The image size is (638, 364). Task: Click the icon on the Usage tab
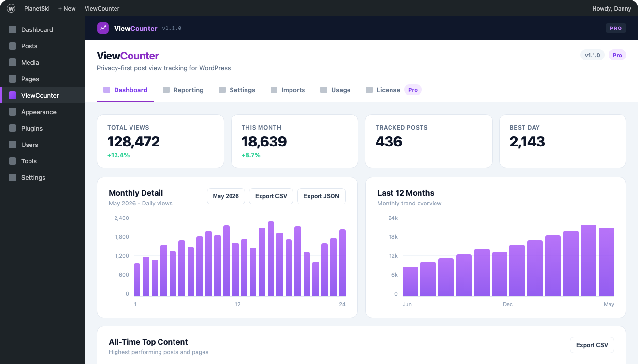324,90
